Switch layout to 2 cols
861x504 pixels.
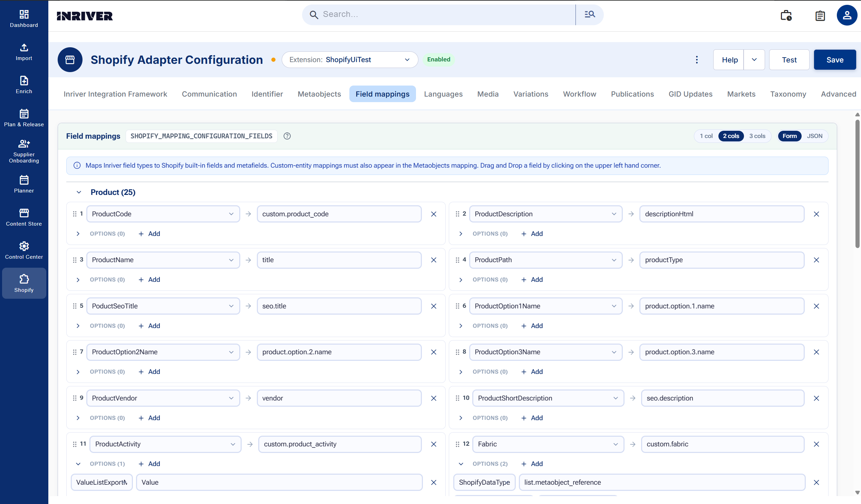[x=731, y=136]
